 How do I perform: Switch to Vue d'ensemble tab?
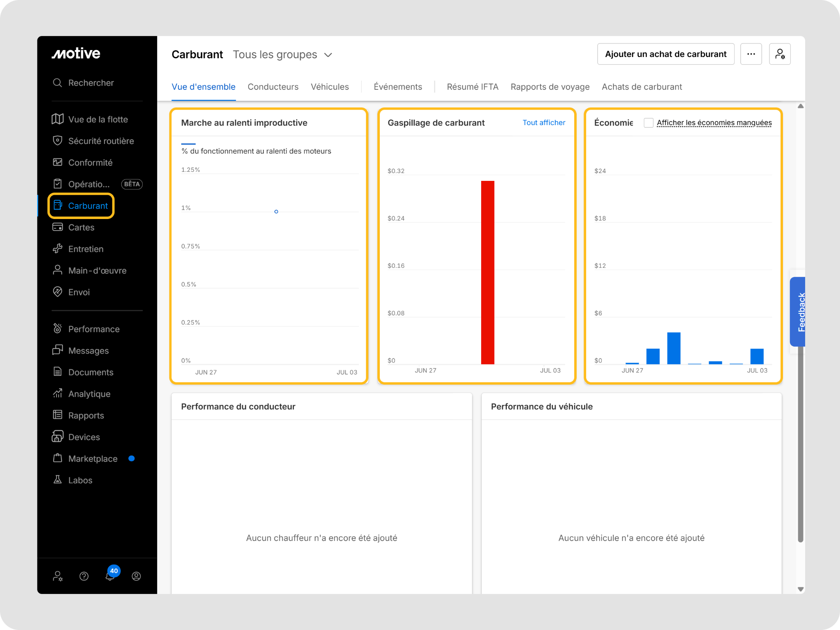point(203,87)
